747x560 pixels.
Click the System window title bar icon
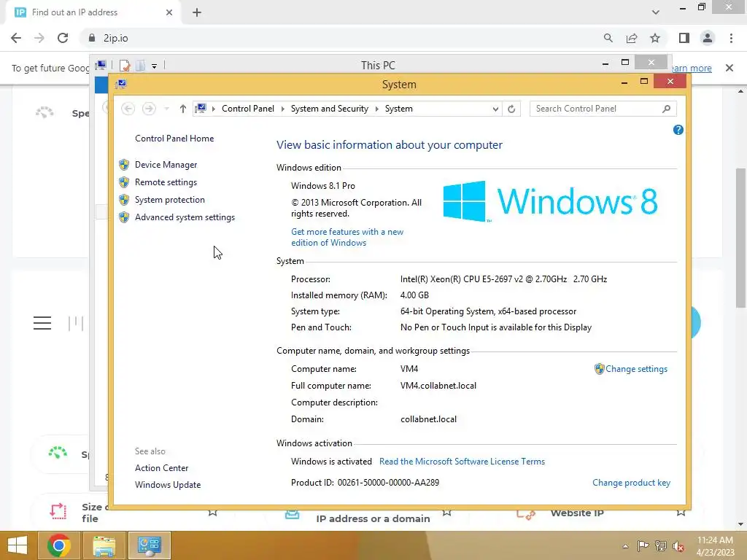pos(121,85)
